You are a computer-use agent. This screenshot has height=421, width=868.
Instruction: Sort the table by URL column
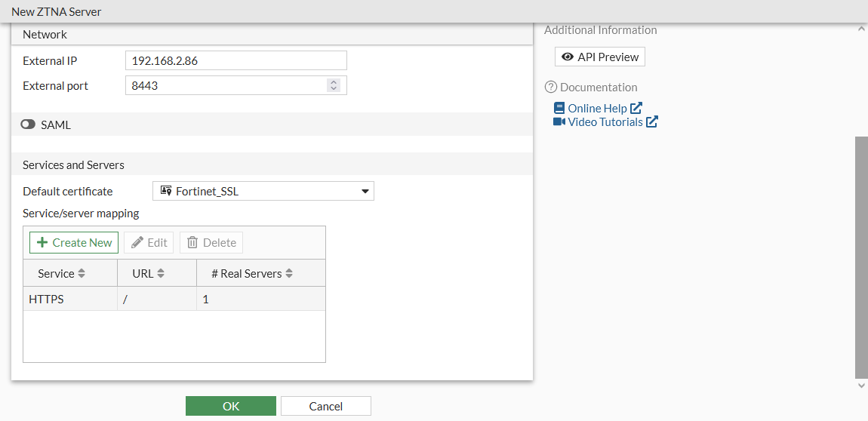pos(161,274)
